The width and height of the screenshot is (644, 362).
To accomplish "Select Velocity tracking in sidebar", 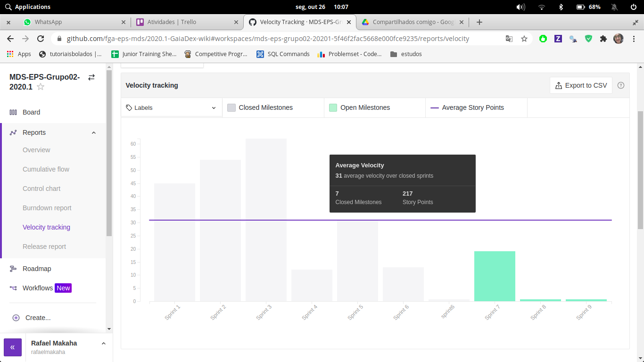I will tap(46, 227).
